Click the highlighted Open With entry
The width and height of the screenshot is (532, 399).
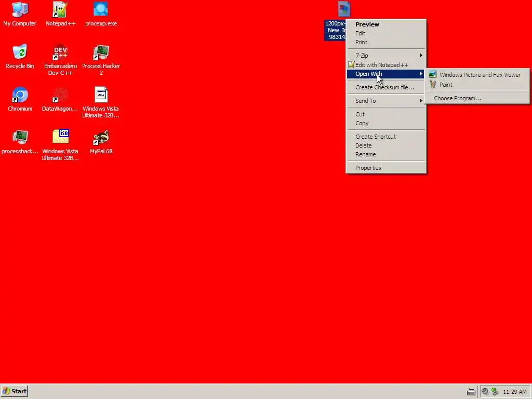386,74
